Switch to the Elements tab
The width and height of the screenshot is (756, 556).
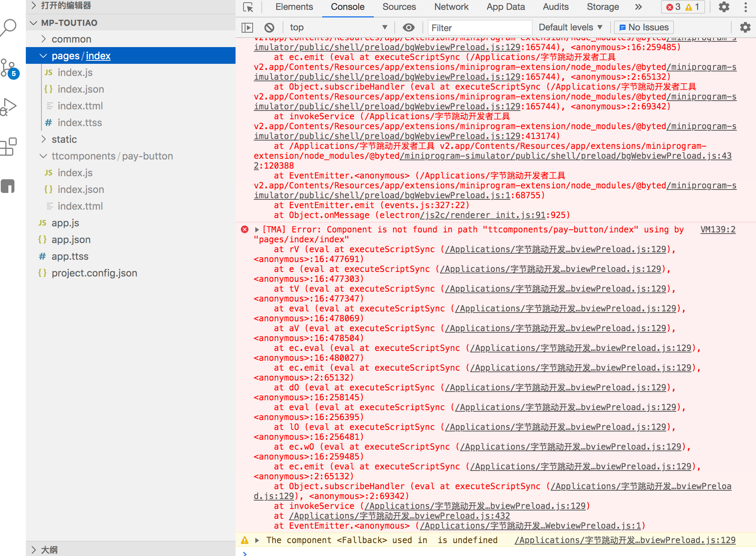pyautogui.click(x=294, y=7)
